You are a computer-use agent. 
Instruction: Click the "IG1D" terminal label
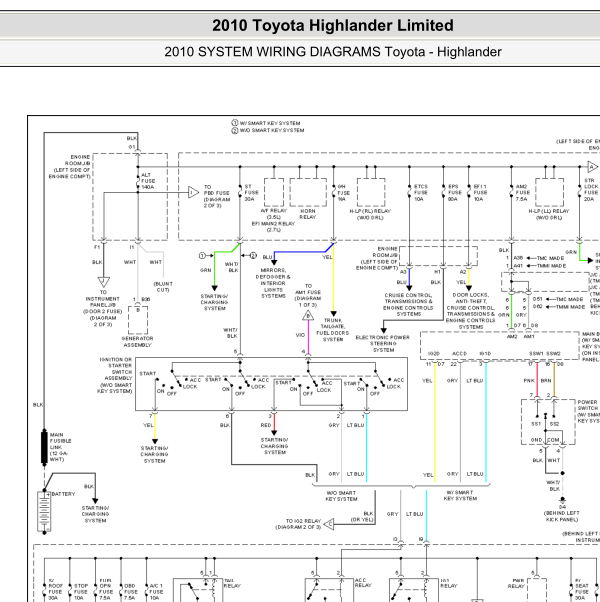click(x=485, y=354)
